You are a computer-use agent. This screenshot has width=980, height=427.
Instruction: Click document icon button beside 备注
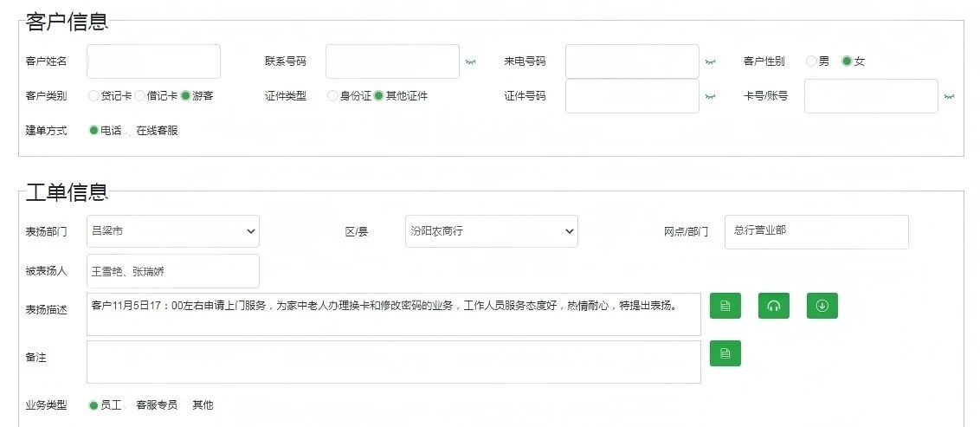(x=725, y=353)
